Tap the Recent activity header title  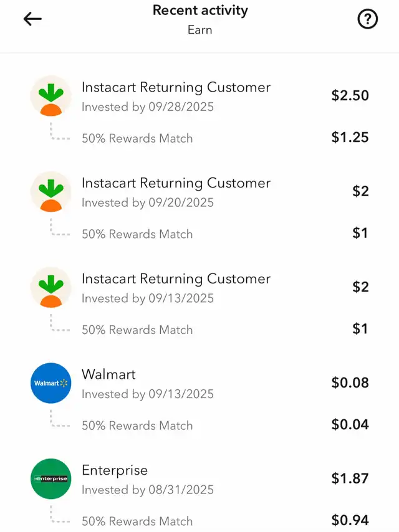[200, 10]
